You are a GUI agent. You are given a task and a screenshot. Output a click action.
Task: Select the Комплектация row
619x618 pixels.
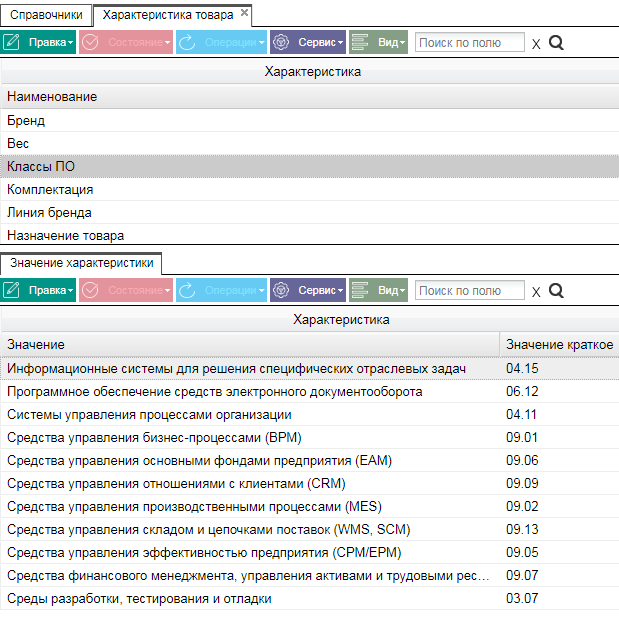pyautogui.click(x=310, y=190)
